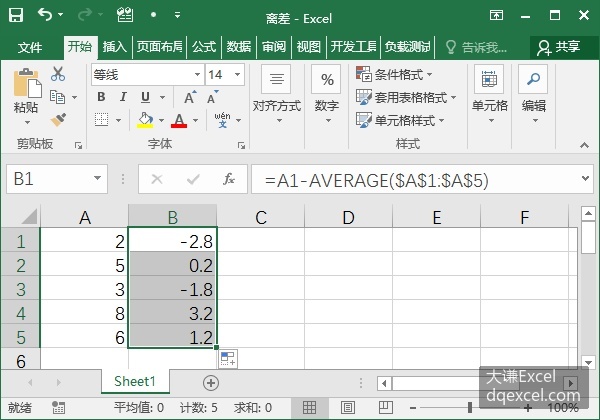Click the grayed Redo arrow

tap(85, 15)
